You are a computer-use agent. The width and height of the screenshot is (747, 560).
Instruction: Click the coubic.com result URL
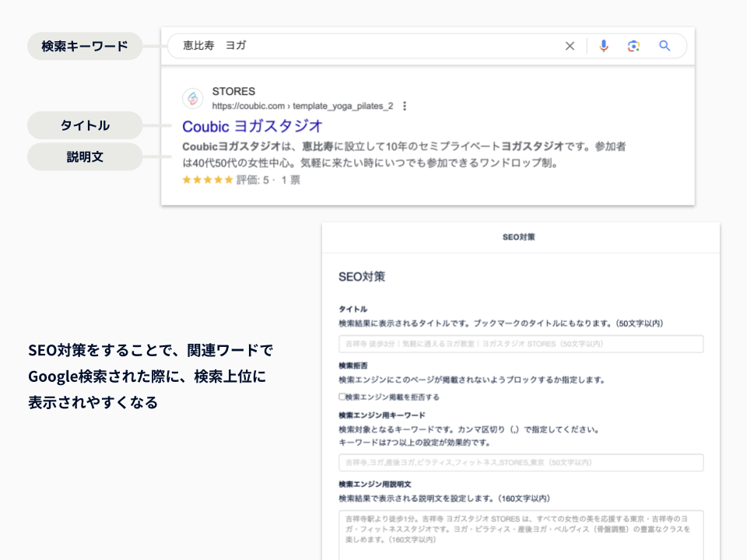(303, 106)
